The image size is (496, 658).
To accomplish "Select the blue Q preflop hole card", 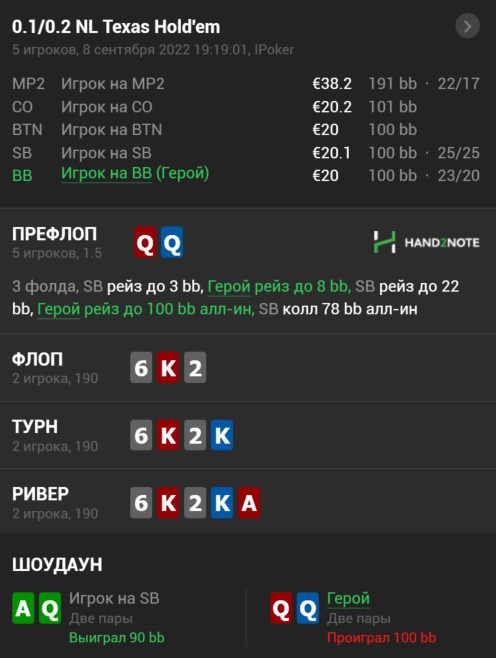I will click(172, 242).
